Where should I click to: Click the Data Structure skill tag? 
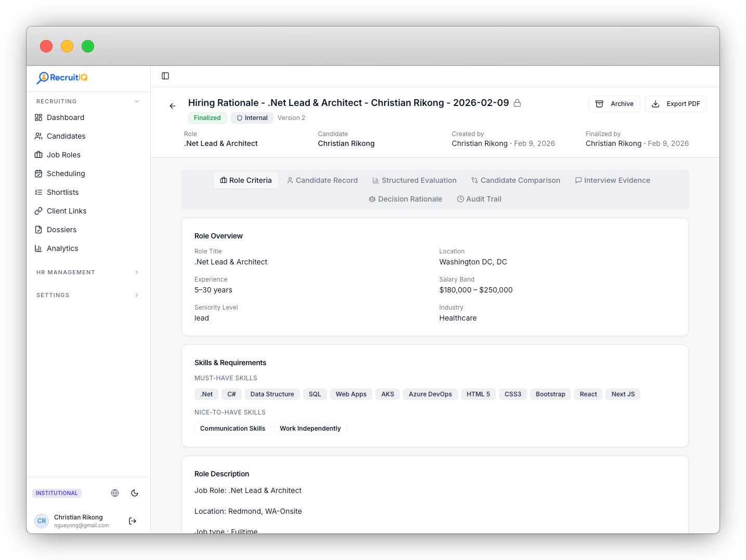[272, 394]
